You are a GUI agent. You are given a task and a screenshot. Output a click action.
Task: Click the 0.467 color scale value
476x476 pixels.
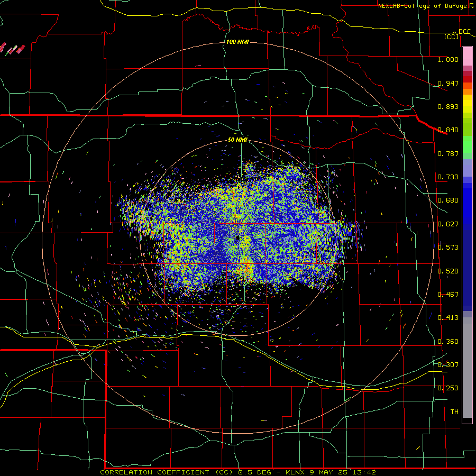click(448, 295)
